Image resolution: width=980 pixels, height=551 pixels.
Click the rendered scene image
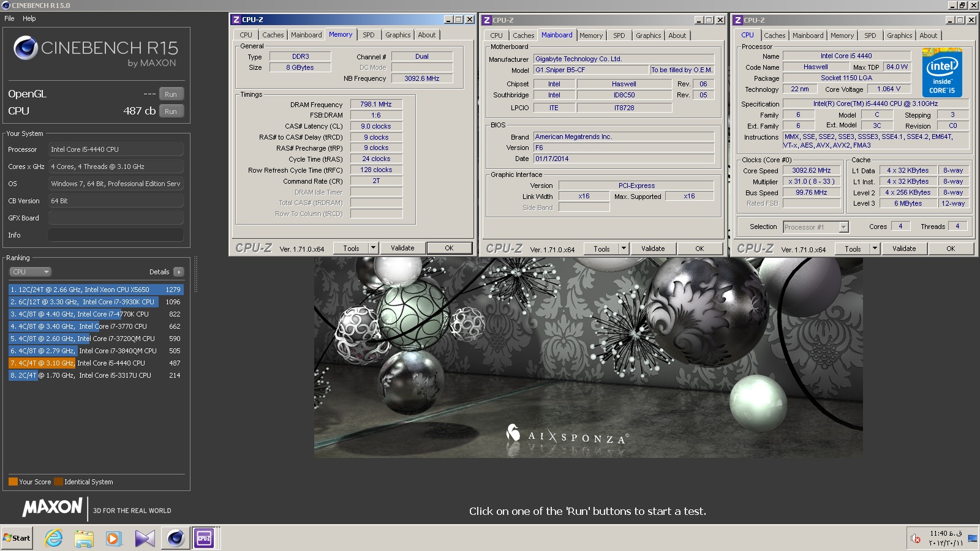(588, 357)
